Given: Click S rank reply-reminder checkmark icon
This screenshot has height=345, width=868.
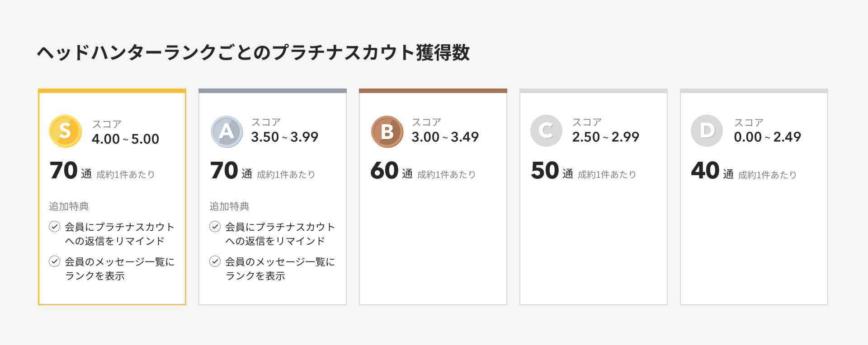Looking at the screenshot, I should click(x=55, y=227).
